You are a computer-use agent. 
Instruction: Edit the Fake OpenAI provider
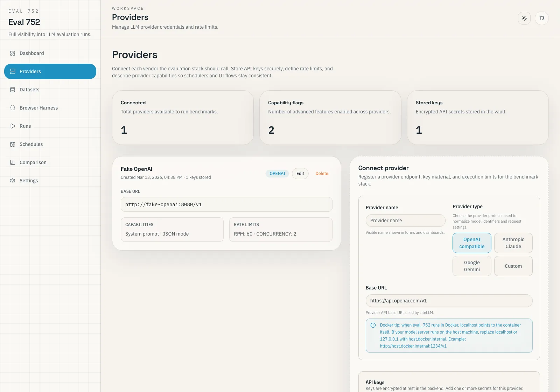click(x=300, y=174)
